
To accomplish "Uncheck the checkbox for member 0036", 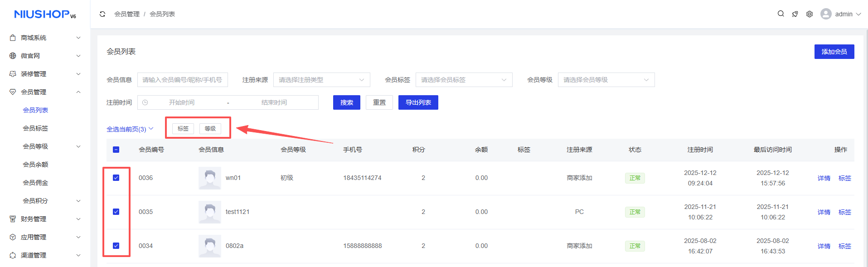I will 116,178.
